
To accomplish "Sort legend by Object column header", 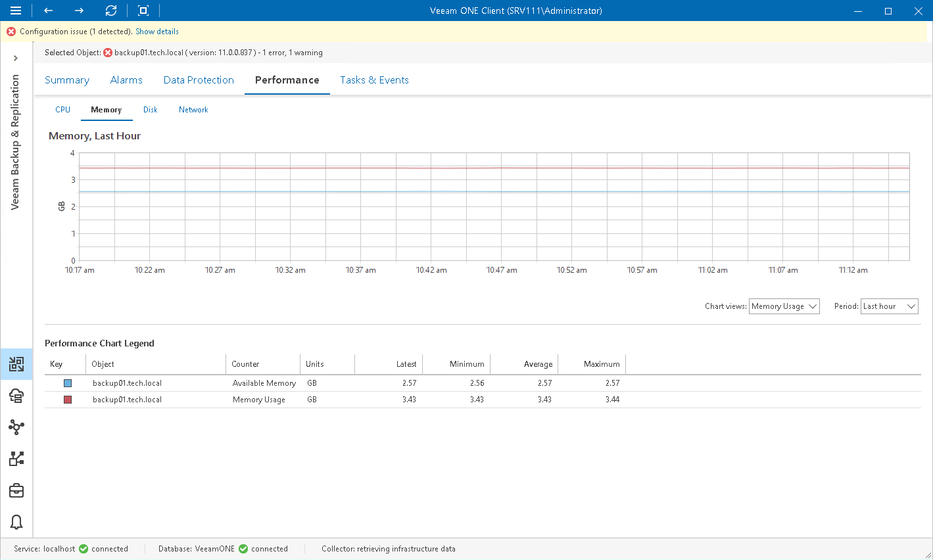I will [x=156, y=364].
